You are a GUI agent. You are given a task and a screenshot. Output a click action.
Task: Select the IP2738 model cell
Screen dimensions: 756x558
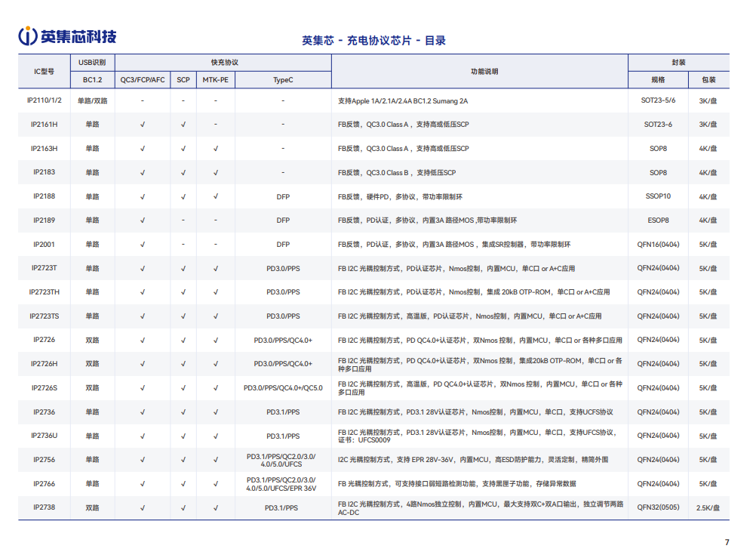(44, 507)
